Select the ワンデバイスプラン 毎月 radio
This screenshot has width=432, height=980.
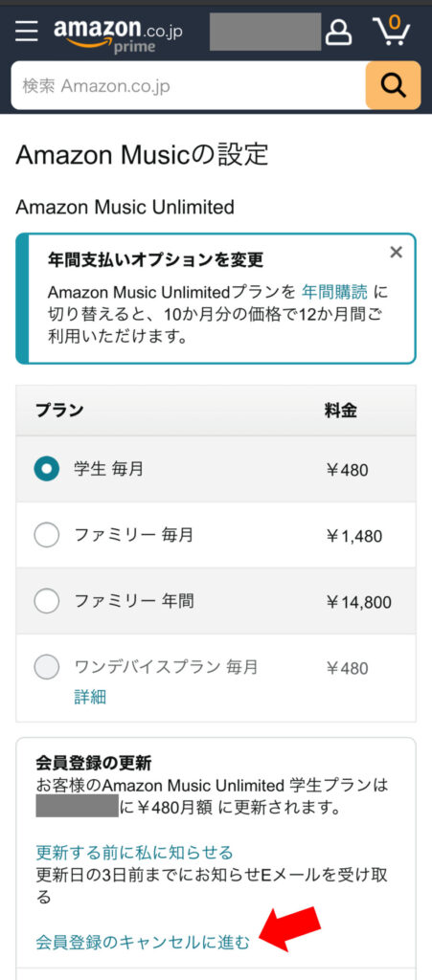[46, 667]
